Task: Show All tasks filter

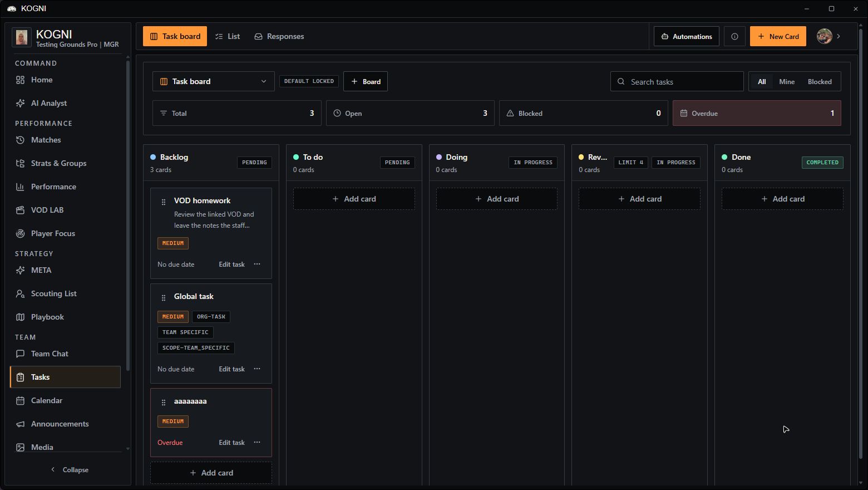Action: click(761, 81)
